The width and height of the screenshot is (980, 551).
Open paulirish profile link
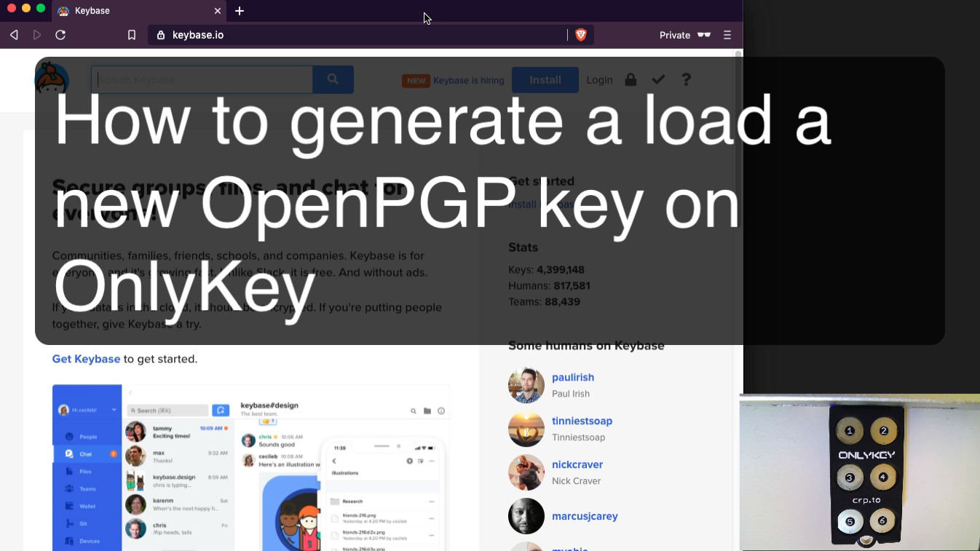(x=573, y=377)
